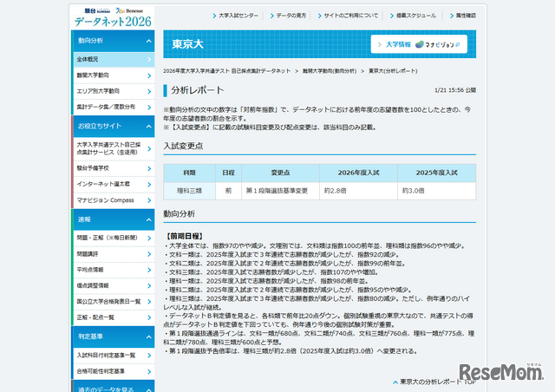Click the マナビジョン logo icon
The width and height of the screenshot is (555, 392).
coord(420,44)
